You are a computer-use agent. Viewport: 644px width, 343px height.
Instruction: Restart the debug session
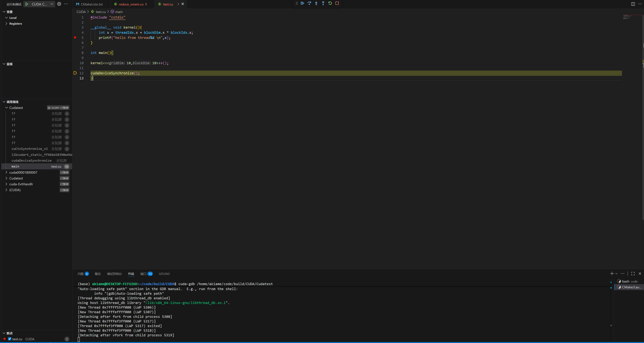point(330,3)
